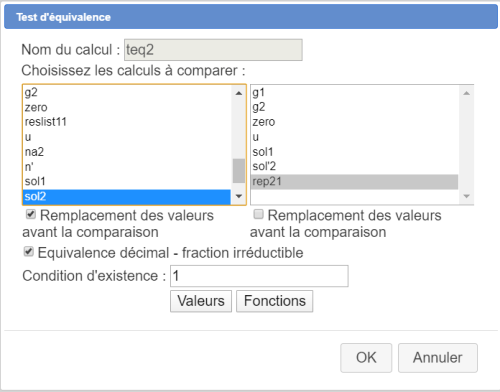Uncheck Equivalence décimal - fraction irréductible

click(x=29, y=252)
